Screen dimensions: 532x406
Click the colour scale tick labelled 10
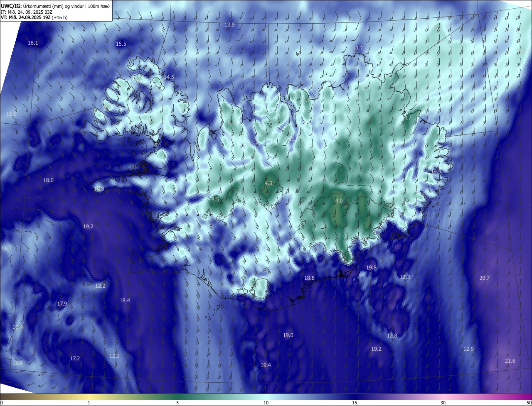[266, 403]
